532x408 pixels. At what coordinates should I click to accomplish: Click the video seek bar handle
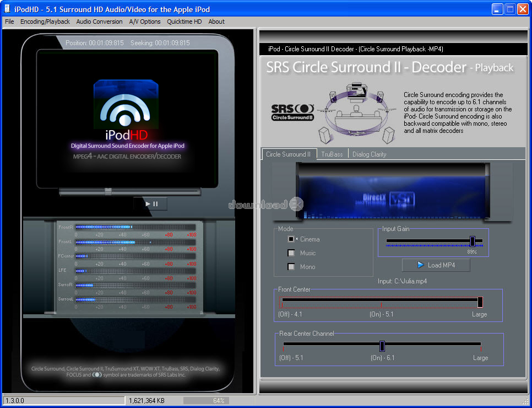108,191
